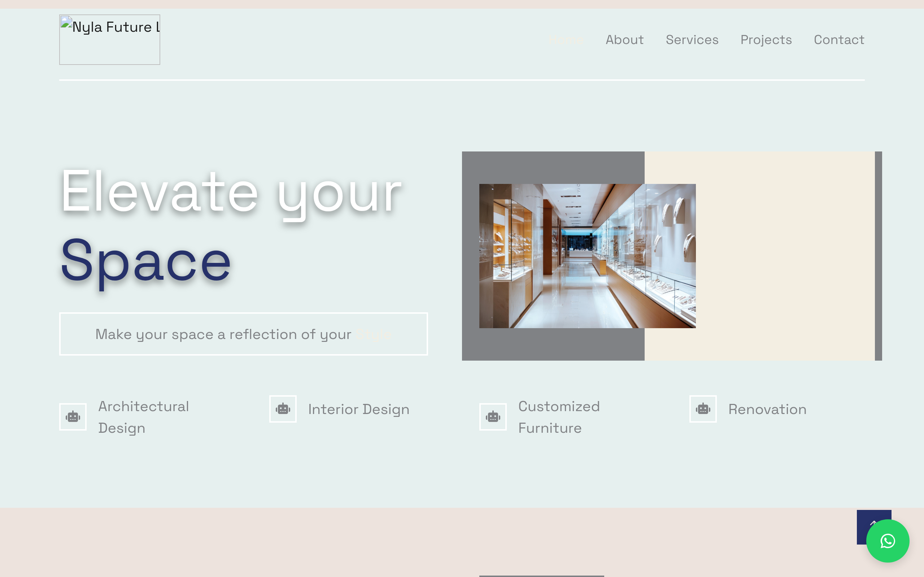
Task: Navigate to the Projects page
Action: 766,40
